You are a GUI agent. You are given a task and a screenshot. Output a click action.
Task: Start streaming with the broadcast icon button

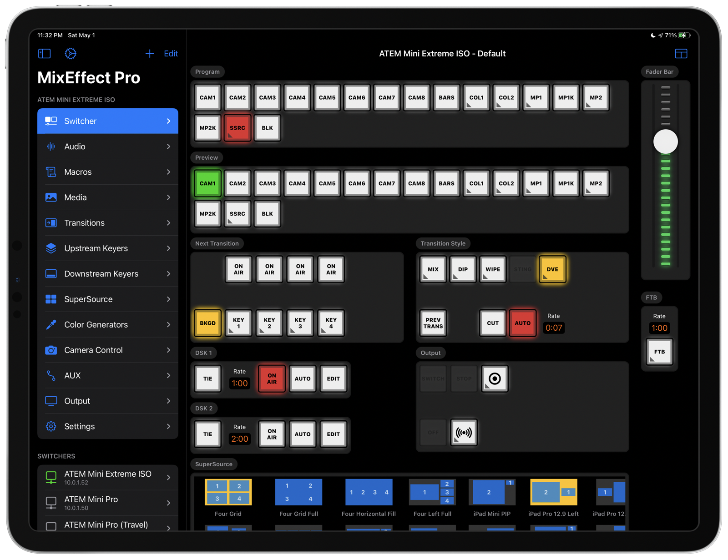tap(464, 433)
